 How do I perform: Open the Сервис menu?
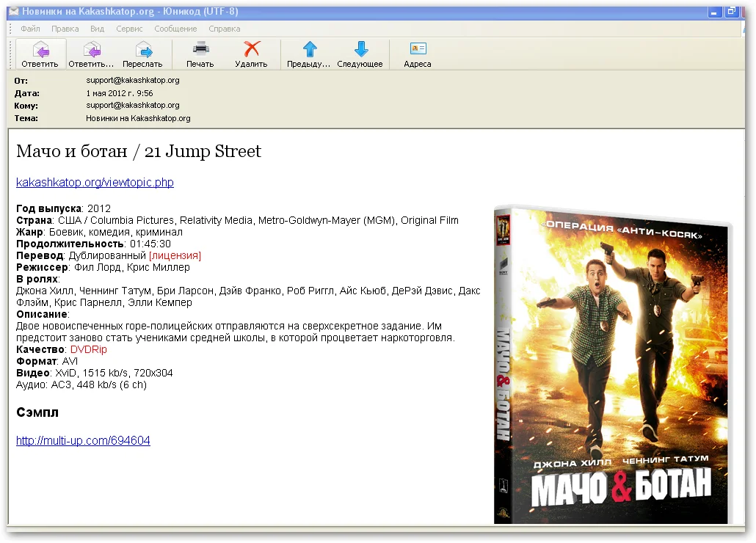[x=129, y=29]
